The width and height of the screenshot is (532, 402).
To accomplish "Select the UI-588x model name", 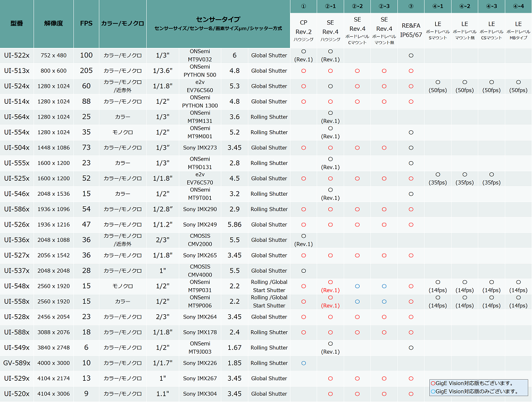I will coord(16,332).
